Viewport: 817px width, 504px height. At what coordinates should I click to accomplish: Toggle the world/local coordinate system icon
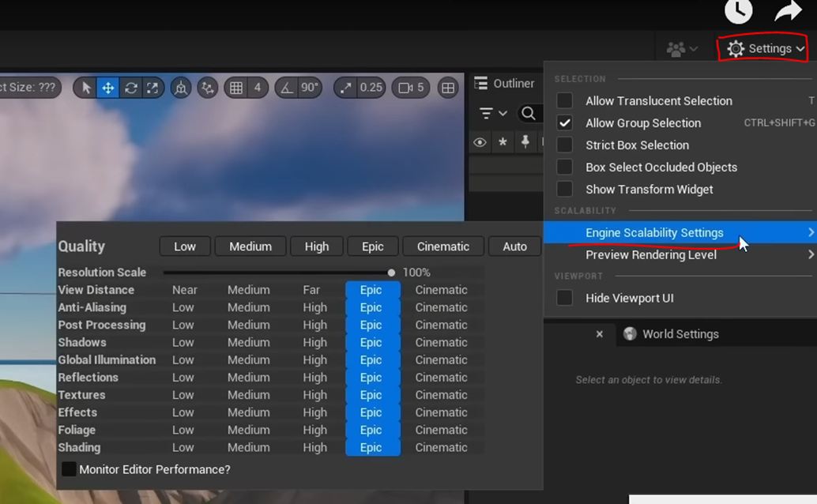click(x=181, y=88)
